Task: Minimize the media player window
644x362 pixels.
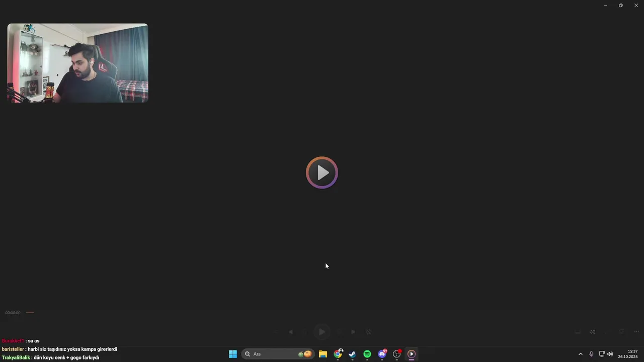Action: coord(605,5)
